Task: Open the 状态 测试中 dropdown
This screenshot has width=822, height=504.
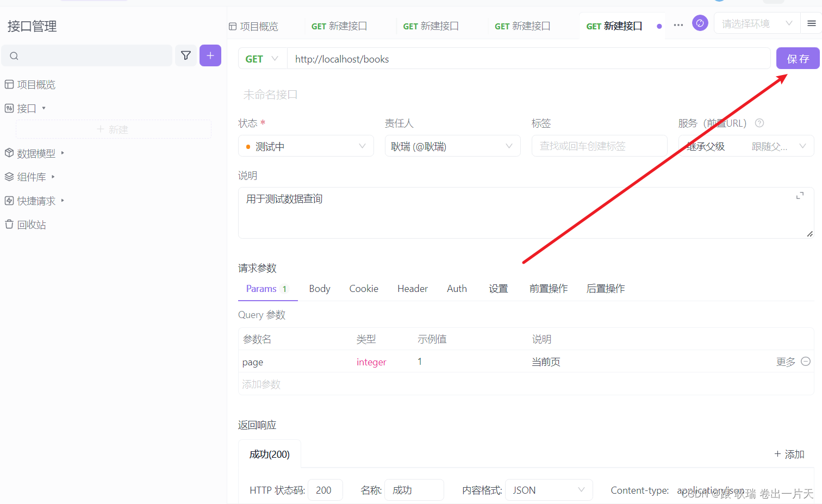Action: [306, 146]
